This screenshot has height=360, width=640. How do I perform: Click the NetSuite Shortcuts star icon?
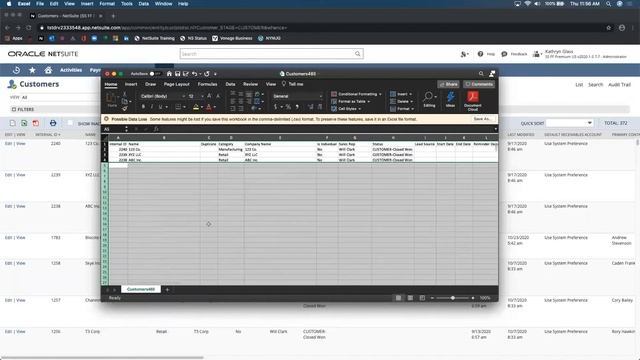pos(32,70)
